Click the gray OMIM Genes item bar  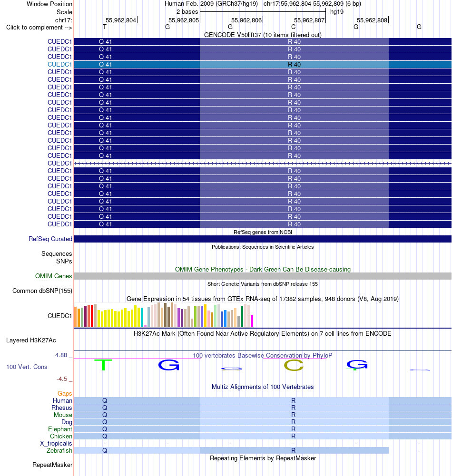pos(263,276)
